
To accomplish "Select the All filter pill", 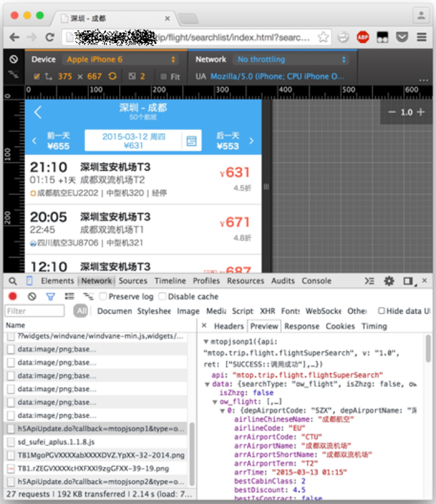I will [x=81, y=311].
